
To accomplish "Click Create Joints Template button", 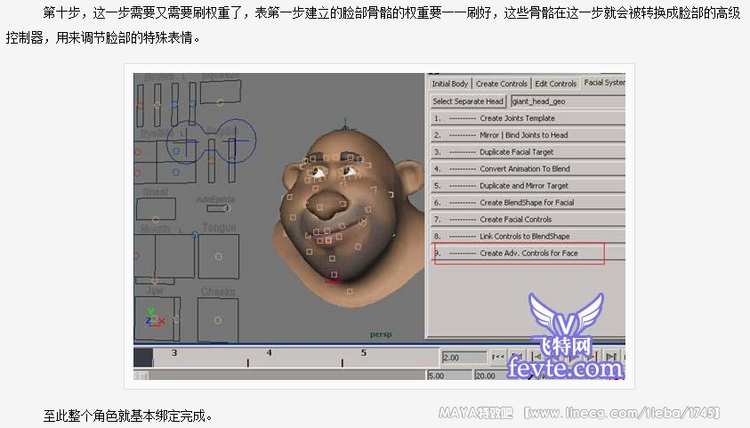I will [527, 118].
